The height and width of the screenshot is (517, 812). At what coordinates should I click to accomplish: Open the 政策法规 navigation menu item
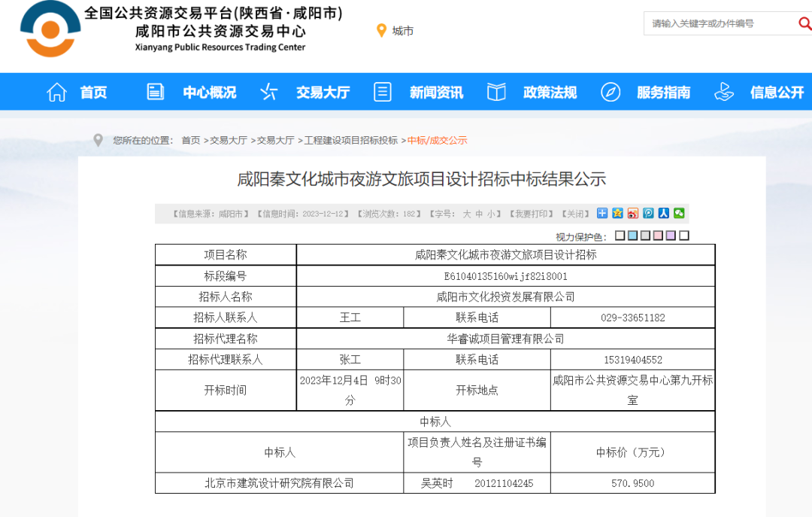[550, 93]
